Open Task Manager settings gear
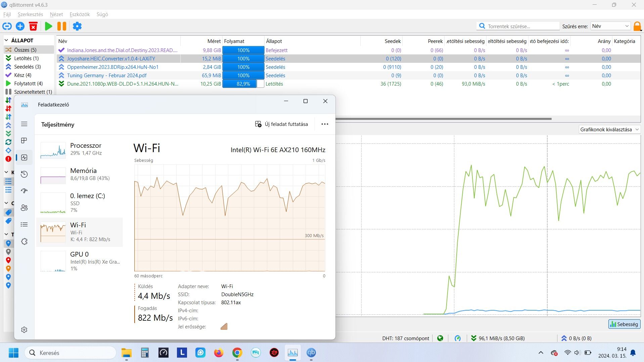644x362 pixels. tap(24, 330)
